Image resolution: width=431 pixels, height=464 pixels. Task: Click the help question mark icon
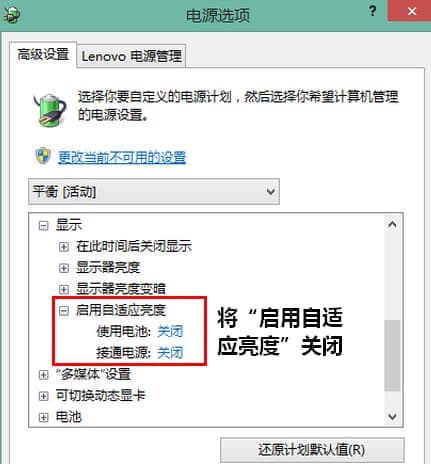tap(373, 11)
